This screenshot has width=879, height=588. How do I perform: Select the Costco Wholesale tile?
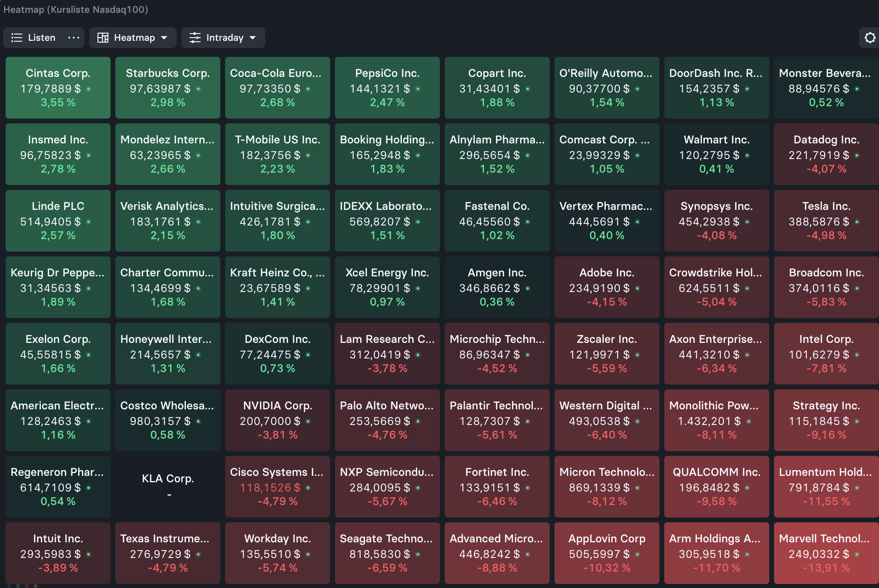[x=168, y=420]
